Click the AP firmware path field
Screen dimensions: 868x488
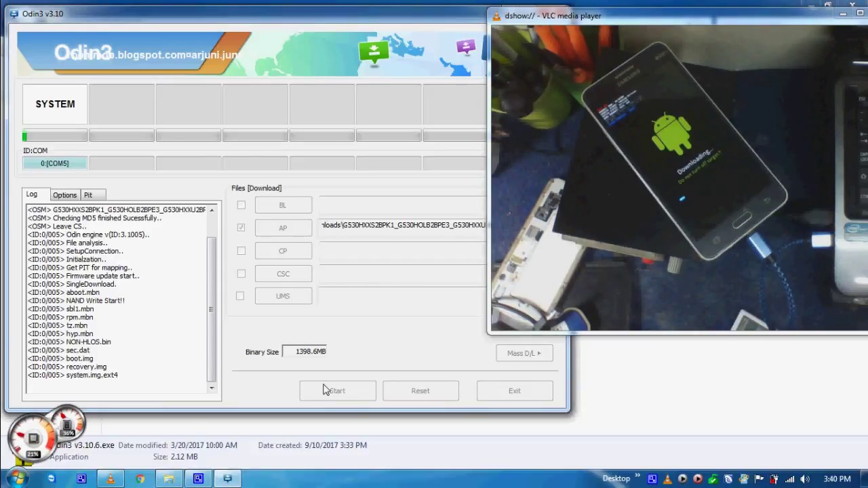pyautogui.click(x=403, y=225)
